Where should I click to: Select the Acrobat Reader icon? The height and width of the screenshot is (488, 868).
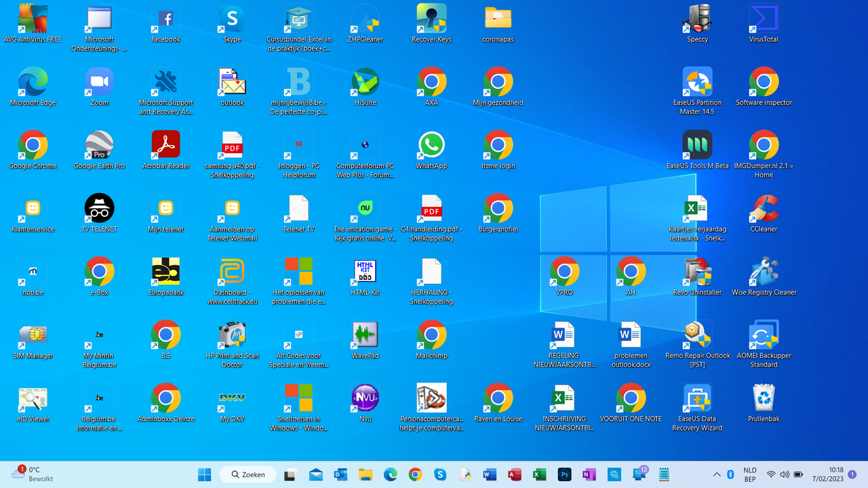pos(165,150)
